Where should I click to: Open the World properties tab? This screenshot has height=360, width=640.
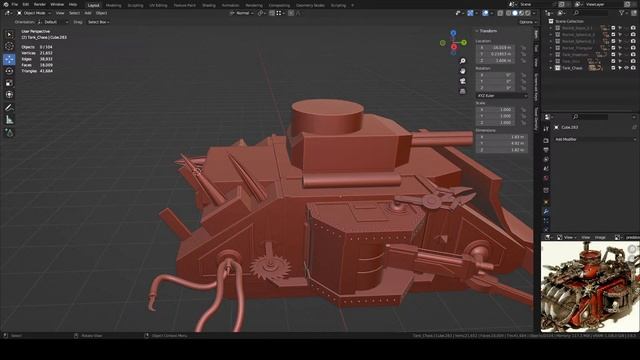[546, 178]
